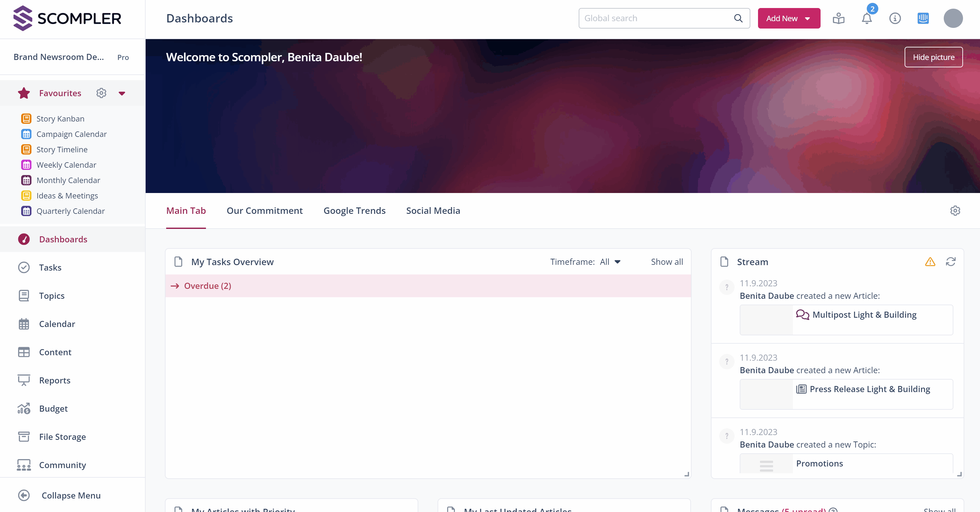Open Favourites settings gear icon
Image resolution: width=980 pixels, height=512 pixels.
coord(101,93)
